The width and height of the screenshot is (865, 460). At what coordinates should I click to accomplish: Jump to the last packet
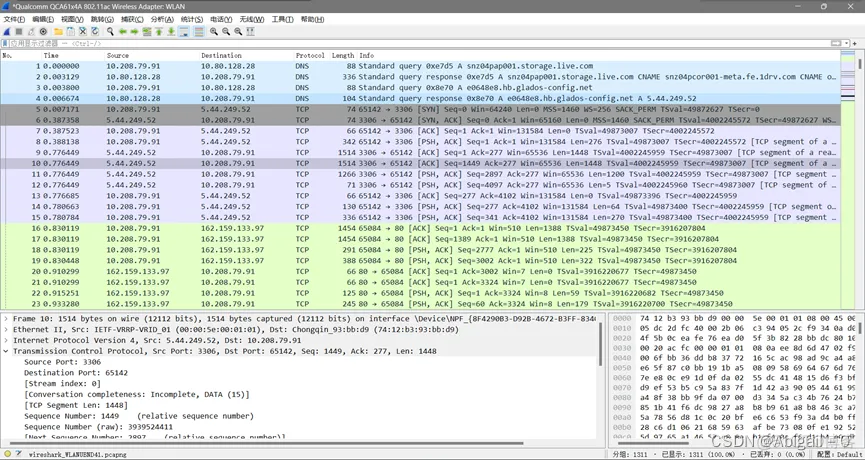point(171,31)
